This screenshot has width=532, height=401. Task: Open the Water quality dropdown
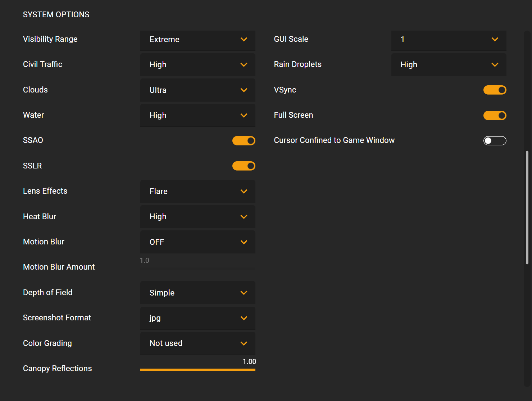click(x=198, y=115)
